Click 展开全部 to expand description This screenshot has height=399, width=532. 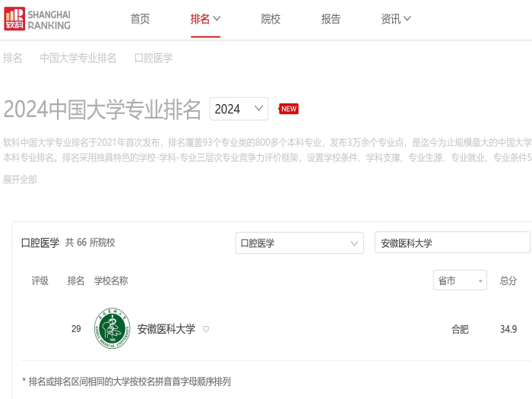tap(20, 179)
